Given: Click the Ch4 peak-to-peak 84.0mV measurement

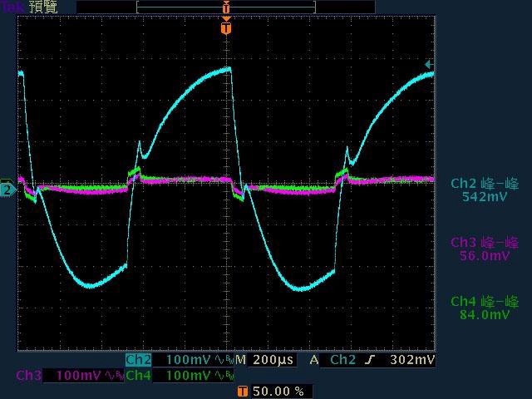Looking at the screenshot, I should point(485,308).
